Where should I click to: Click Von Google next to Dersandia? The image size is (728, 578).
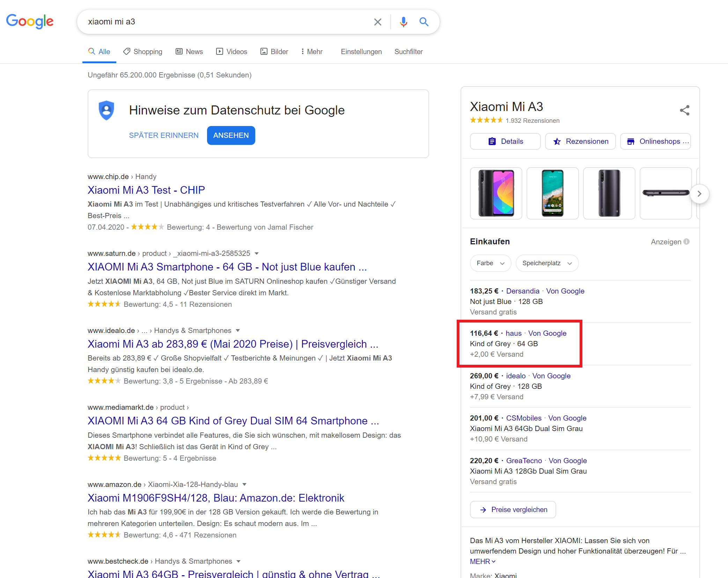pos(565,291)
